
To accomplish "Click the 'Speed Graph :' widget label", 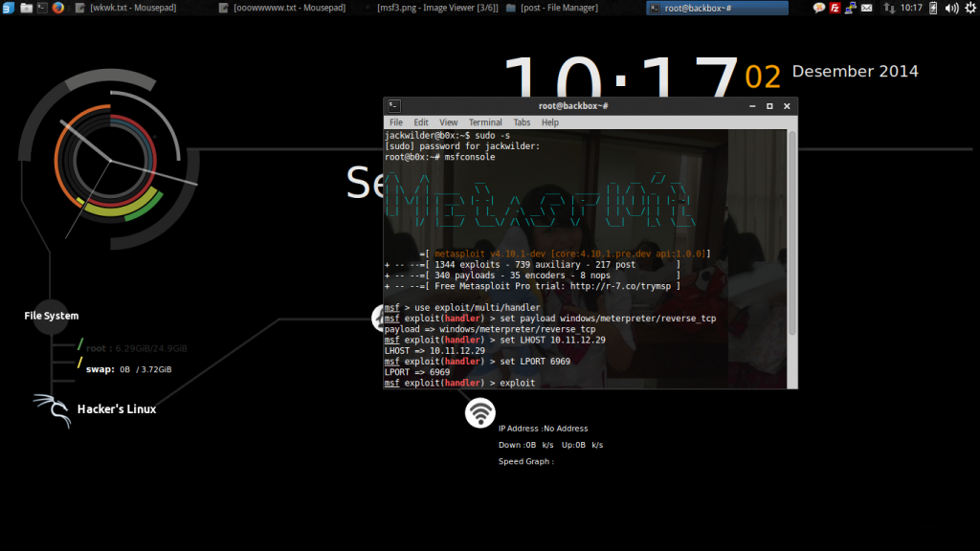I will click(x=525, y=461).
